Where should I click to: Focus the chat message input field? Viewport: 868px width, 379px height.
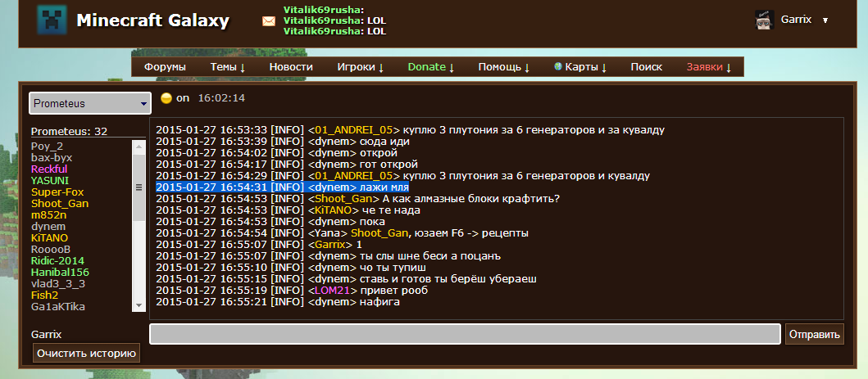tap(465, 334)
